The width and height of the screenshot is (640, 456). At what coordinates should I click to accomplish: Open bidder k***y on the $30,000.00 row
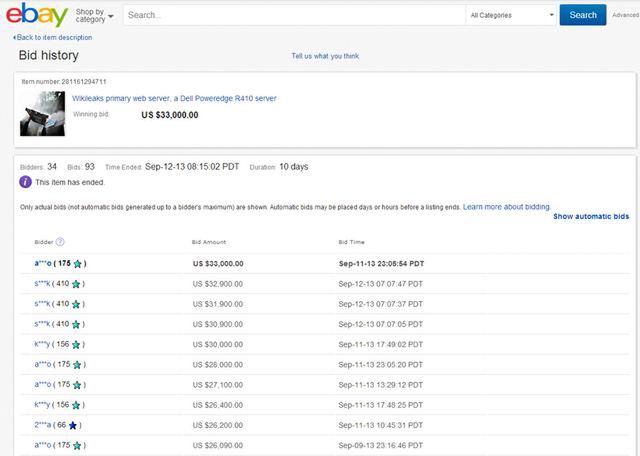coord(42,344)
